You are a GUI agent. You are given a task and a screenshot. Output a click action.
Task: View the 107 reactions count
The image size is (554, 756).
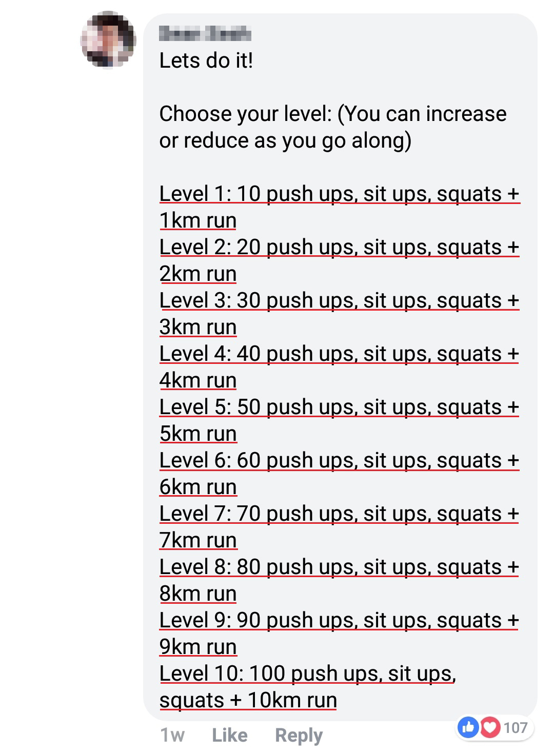coord(515,727)
